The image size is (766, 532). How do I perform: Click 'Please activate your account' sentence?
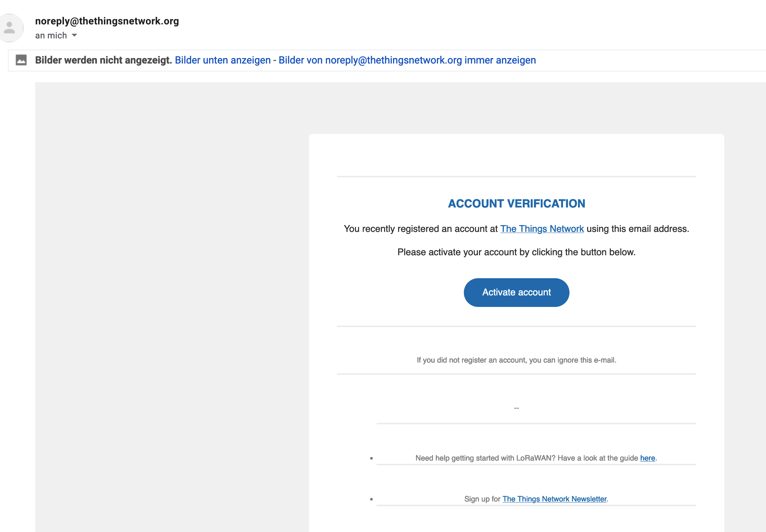(x=516, y=252)
